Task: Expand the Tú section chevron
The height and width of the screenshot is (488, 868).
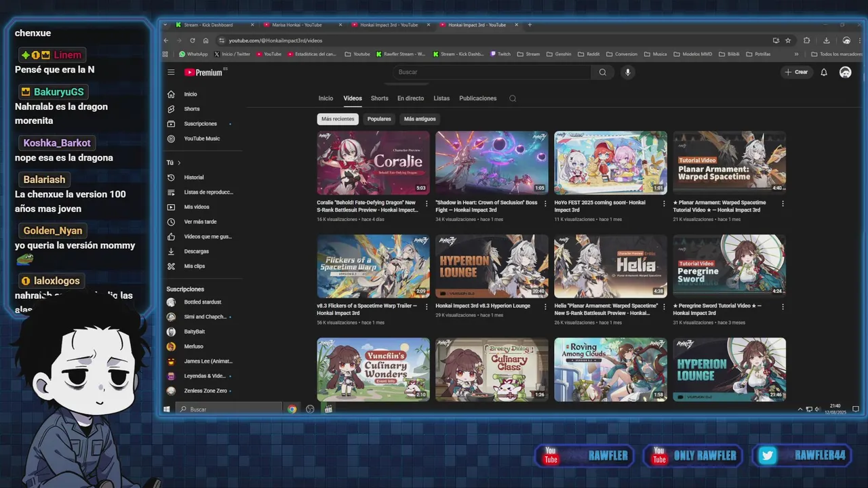Action: coord(179,163)
